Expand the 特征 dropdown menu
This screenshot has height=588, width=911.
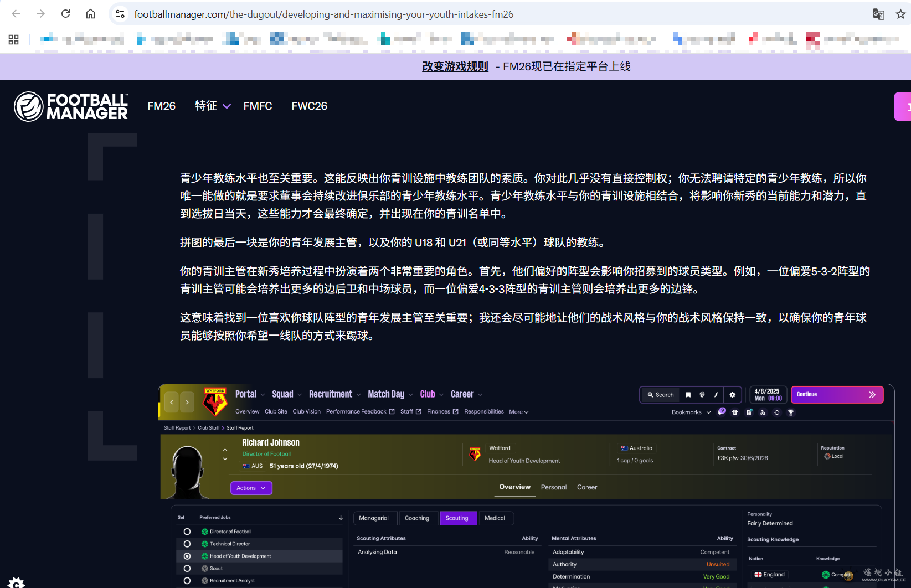213,106
